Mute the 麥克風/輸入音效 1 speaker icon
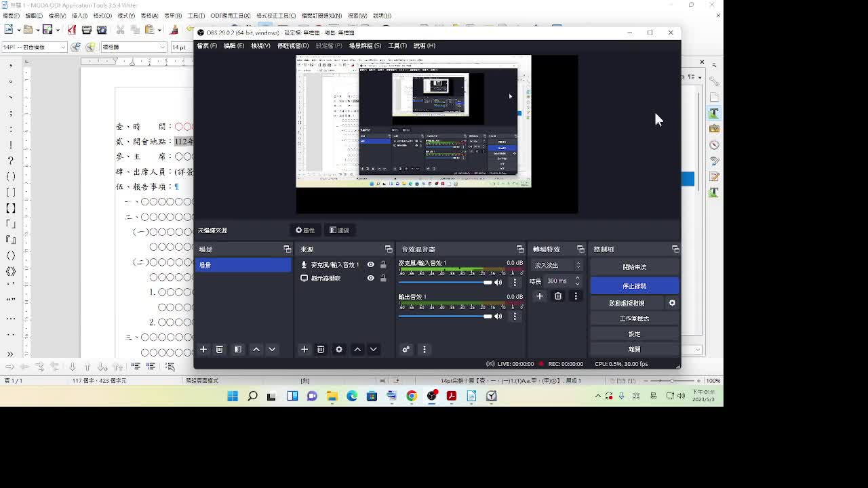The height and width of the screenshot is (488, 868). [498, 282]
